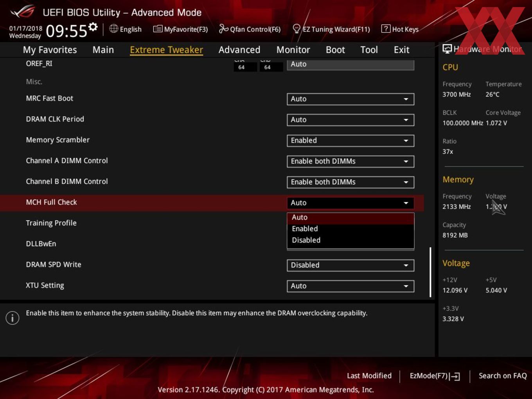Click Search on FAQ
Screen dimensions: 532x399
coord(503,376)
